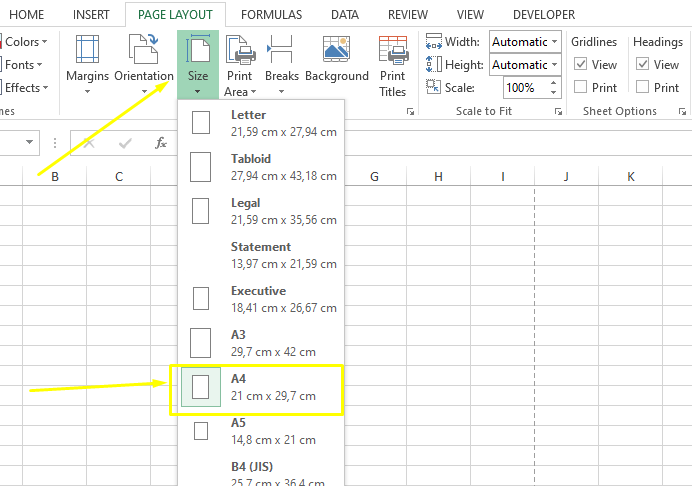Select column K header
The image size is (692, 486).
pos(631,177)
